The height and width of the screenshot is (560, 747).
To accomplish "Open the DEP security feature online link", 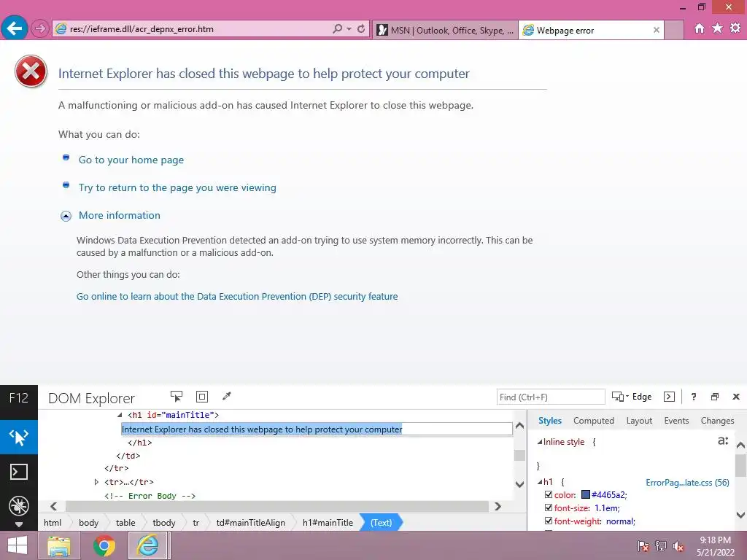I will [x=237, y=296].
